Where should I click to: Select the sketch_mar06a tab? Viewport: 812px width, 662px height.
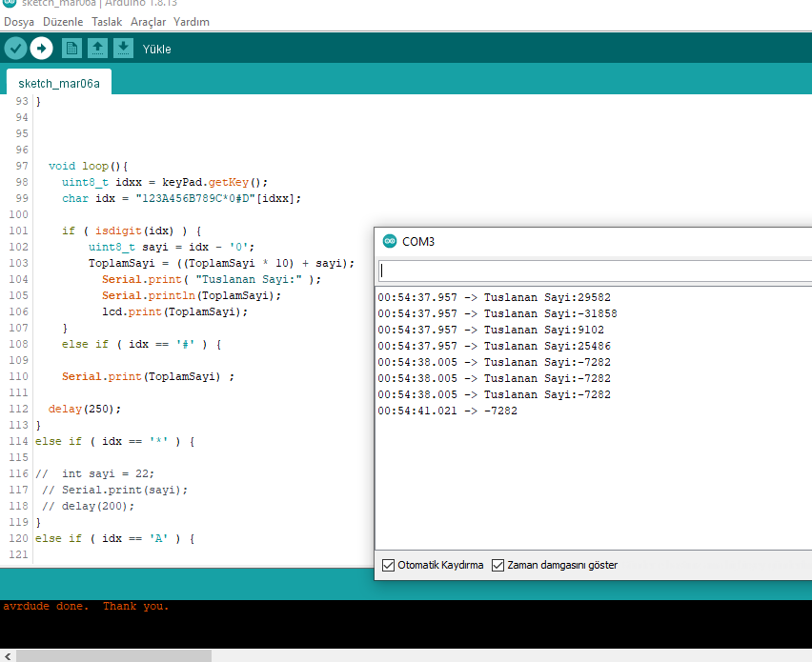(x=59, y=84)
